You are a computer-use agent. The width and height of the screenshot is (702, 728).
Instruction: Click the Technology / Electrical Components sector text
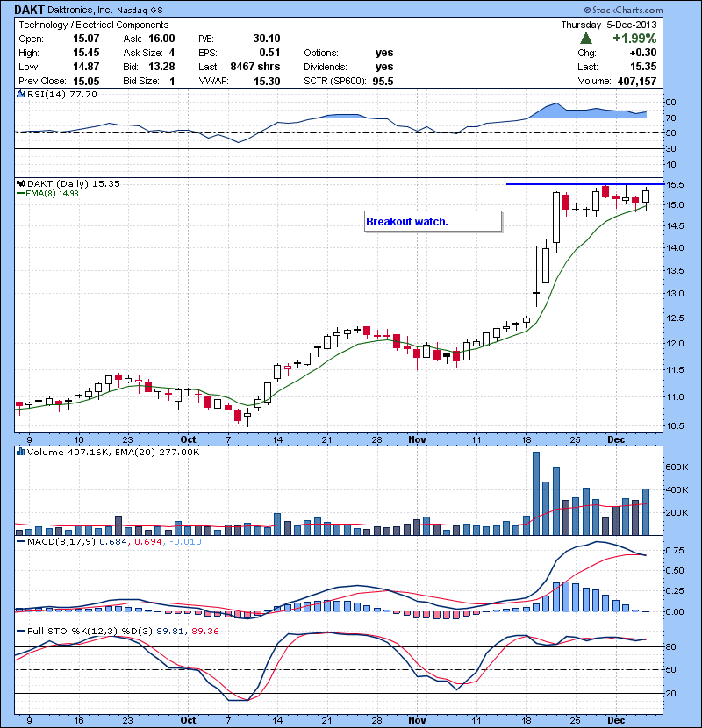(x=93, y=25)
